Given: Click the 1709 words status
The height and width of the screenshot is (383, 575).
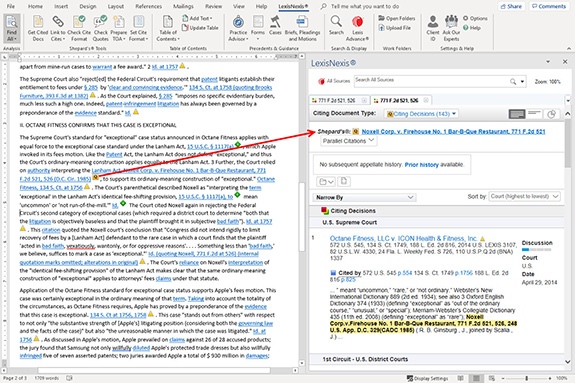Looking at the screenshot, I should (47, 378).
